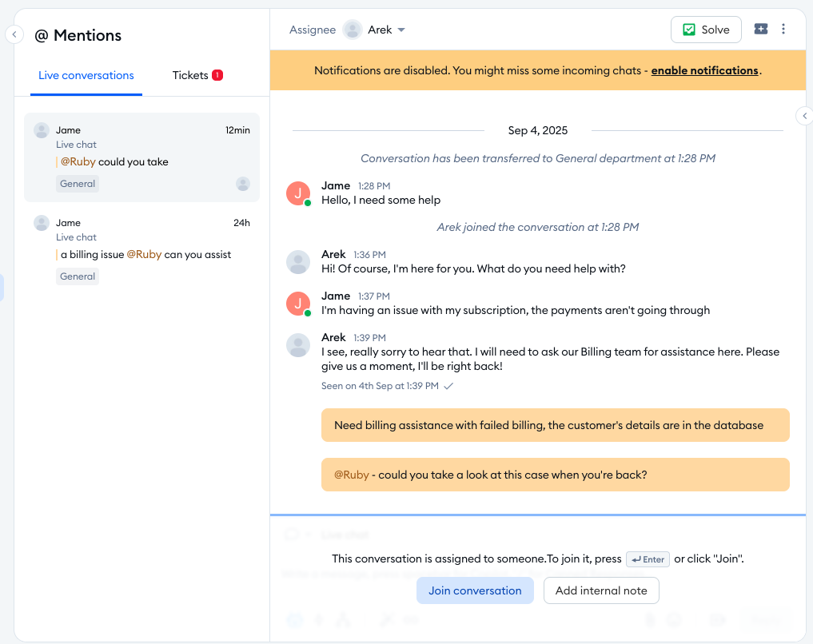Click the seen checkmark under Arek's 1:39 message

(448, 386)
